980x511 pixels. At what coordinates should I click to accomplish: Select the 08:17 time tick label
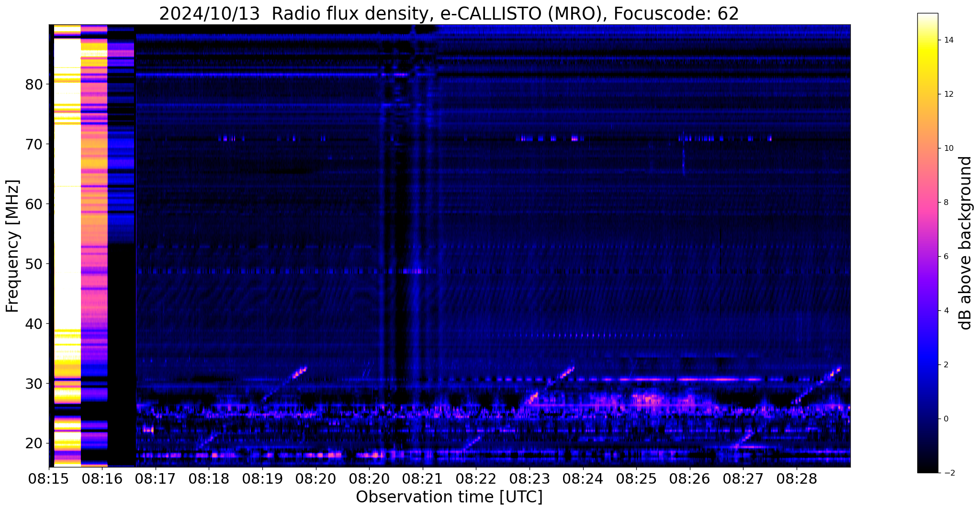pyautogui.click(x=156, y=478)
